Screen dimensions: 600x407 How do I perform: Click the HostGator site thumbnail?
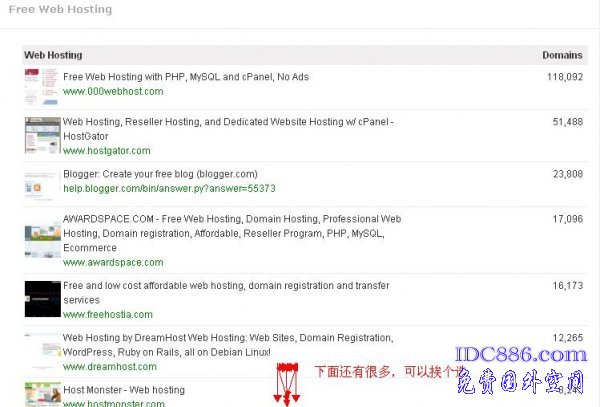pos(42,135)
